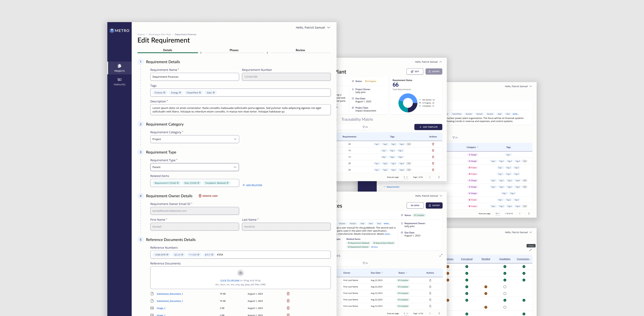Toggle empty Installation status circle in fourth row

pyautogui.click(x=505, y=287)
